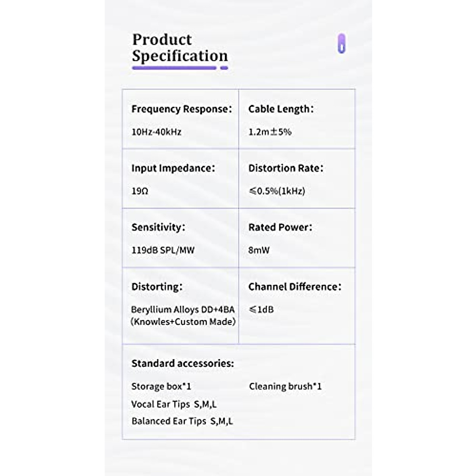Viewport: 476px width, 476px height.
Task: Click the Beryllium Alloys DD+4BA text
Action: [183, 310]
